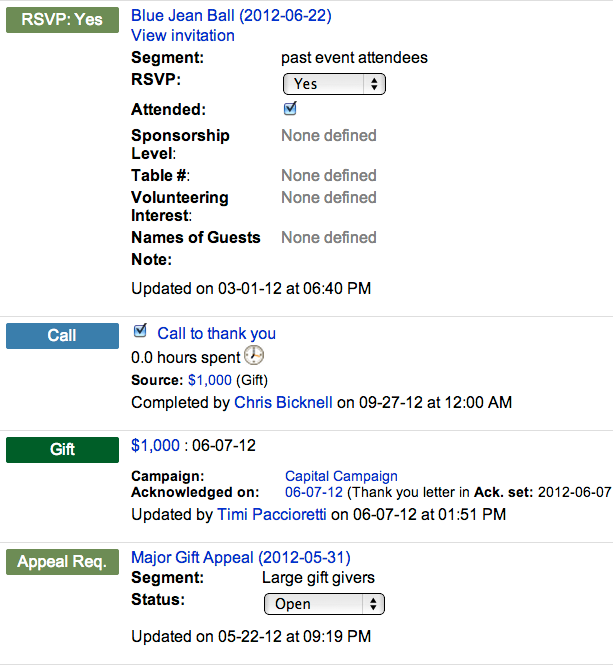Open the Capital Campaign link

(x=341, y=476)
